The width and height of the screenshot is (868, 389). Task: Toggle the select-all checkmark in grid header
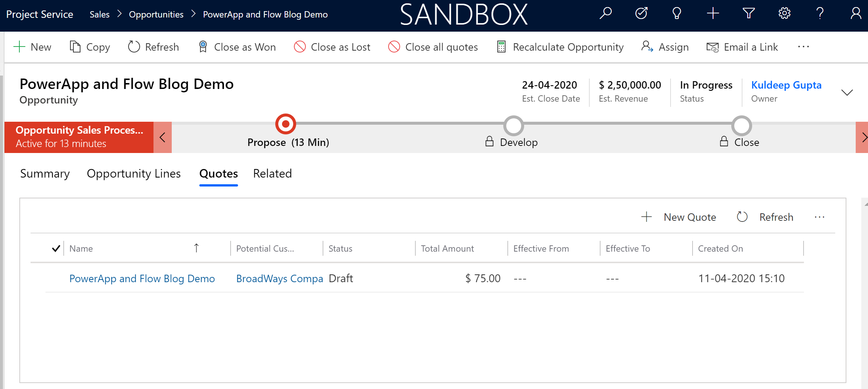click(56, 248)
